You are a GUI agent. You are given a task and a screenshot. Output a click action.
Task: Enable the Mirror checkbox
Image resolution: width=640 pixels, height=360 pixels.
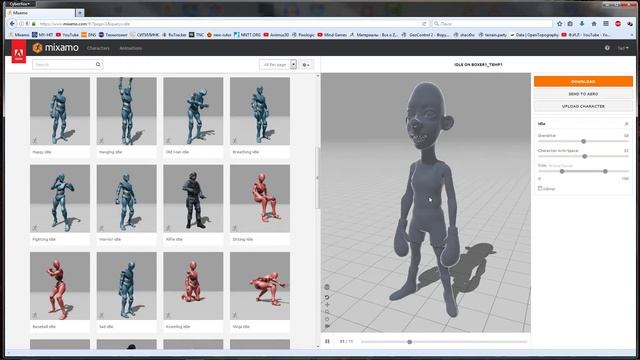tap(540, 188)
